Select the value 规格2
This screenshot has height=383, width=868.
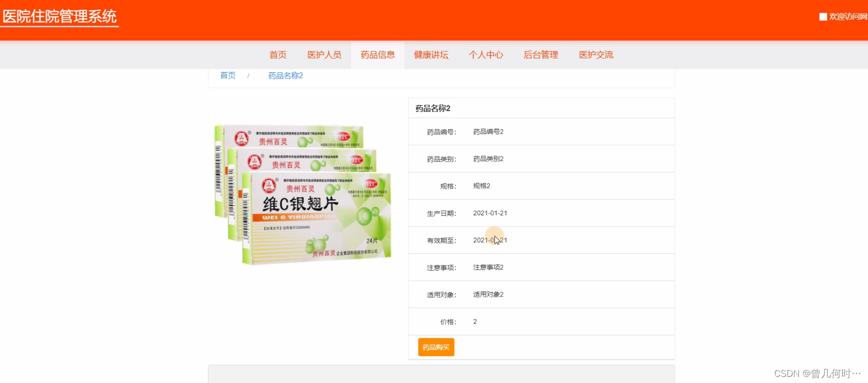[482, 186]
